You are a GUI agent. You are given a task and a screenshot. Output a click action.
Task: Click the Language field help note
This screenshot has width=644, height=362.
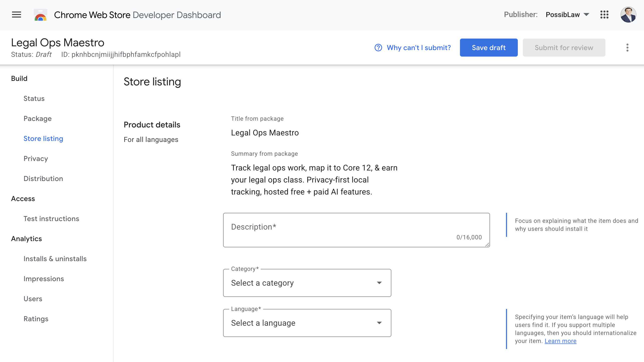point(576,329)
